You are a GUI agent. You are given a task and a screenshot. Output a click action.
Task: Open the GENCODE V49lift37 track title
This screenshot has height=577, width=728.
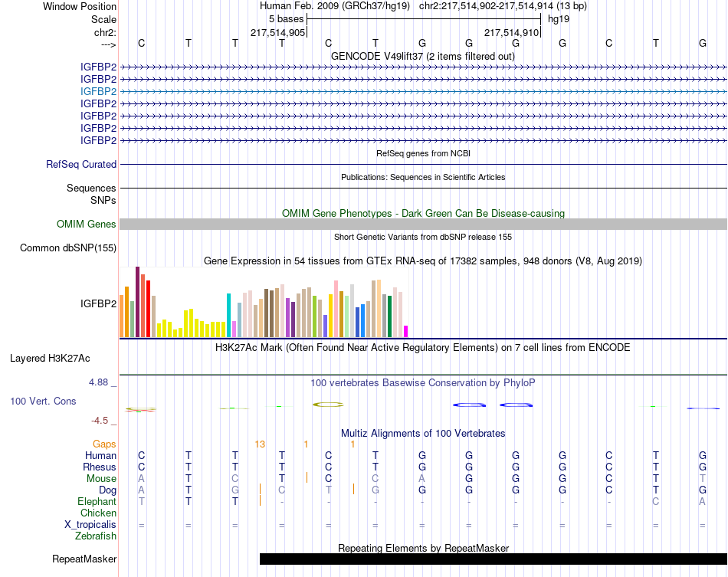(423, 56)
